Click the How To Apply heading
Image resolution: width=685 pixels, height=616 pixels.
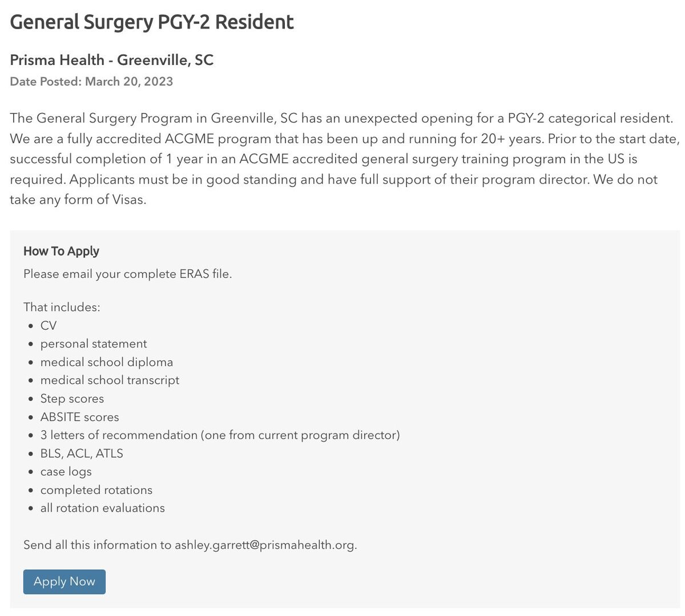[x=61, y=251]
